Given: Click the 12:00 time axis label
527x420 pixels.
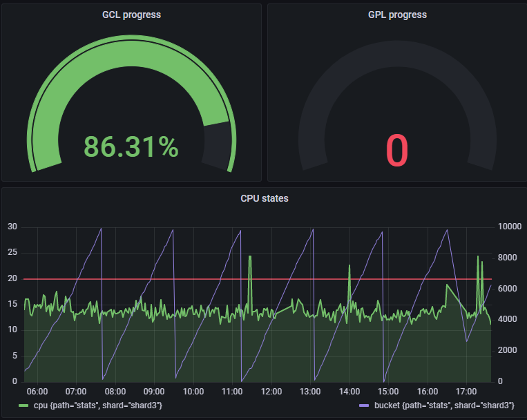Looking at the screenshot, I should click(271, 391).
